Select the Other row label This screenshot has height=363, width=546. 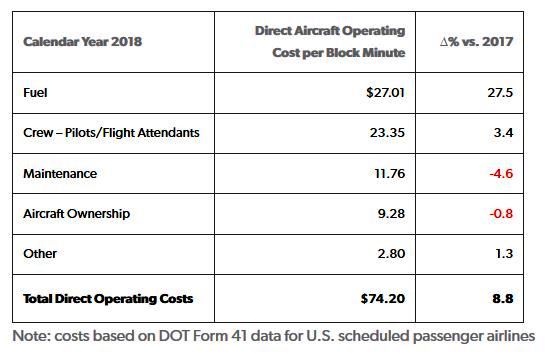[x=40, y=254]
